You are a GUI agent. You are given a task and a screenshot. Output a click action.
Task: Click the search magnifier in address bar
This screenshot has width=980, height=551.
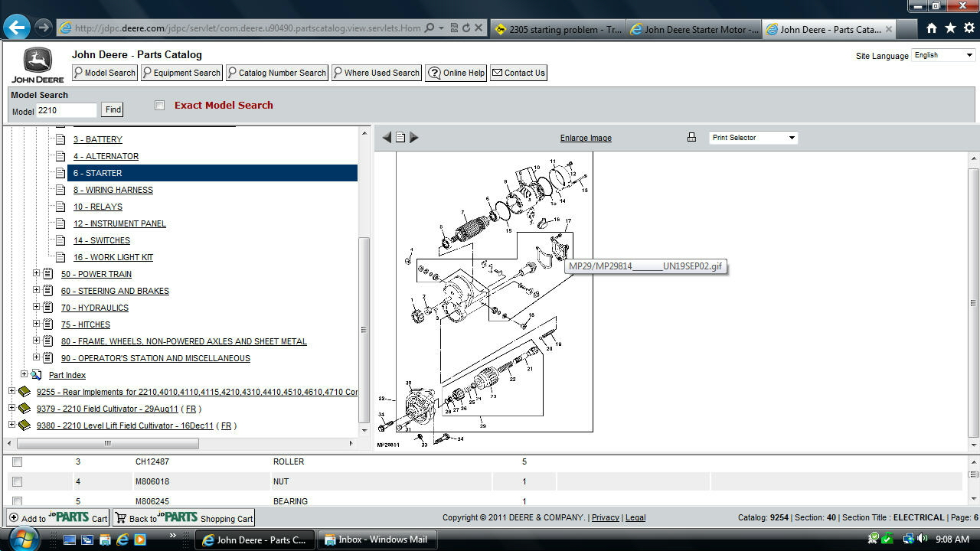click(x=430, y=28)
